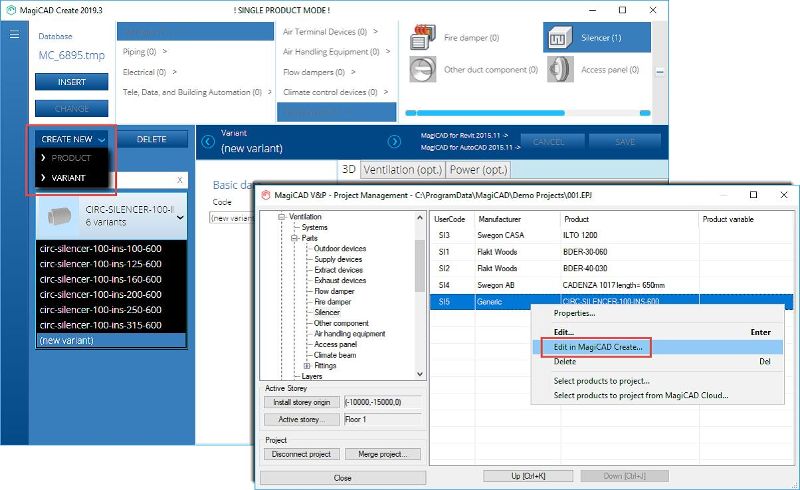Expand the Fittings tree node
The width and height of the screenshot is (800, 490).
[307, 365]
